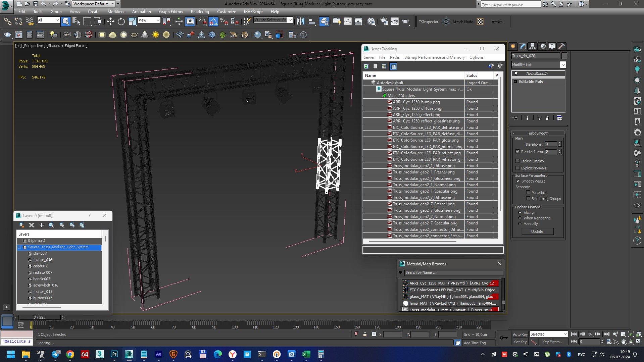This screenshot has width=644, height=362.
Task: Click the Windows Start button
Action: tap(11, 354)
